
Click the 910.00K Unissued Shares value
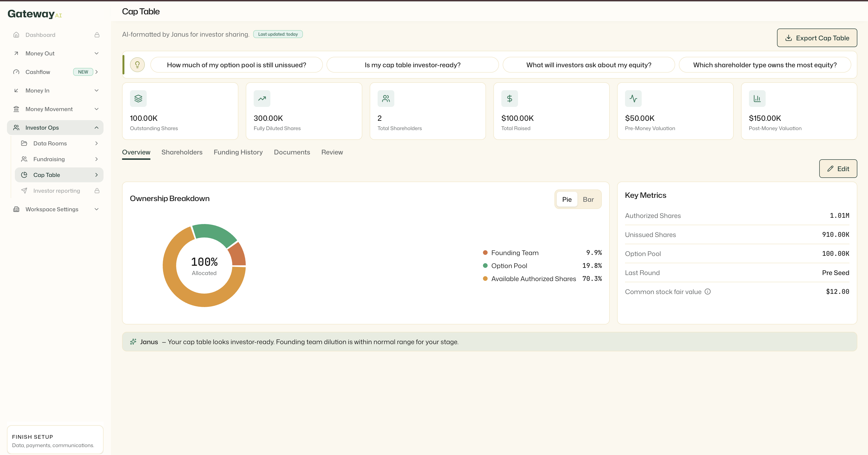pyautogui.click(x=835, y=234)
